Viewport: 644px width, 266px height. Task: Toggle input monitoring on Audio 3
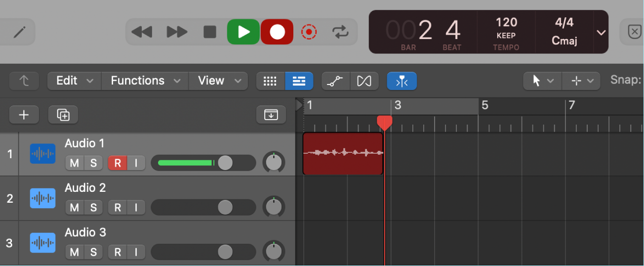pyautogui.click(x=136, y=252)
